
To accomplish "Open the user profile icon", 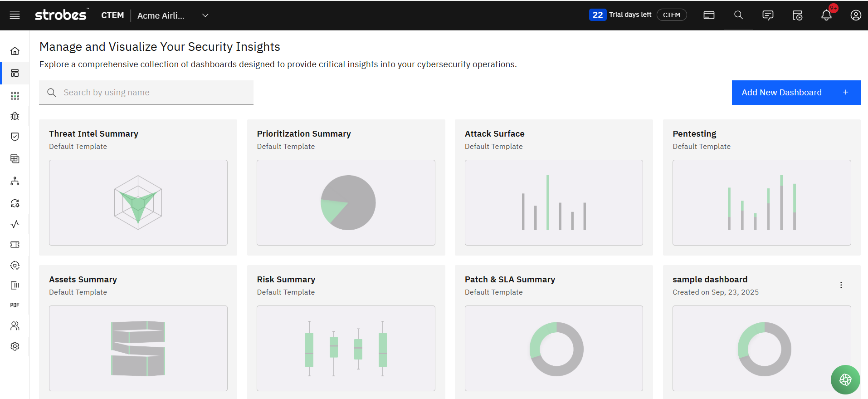I will [856, 15].
